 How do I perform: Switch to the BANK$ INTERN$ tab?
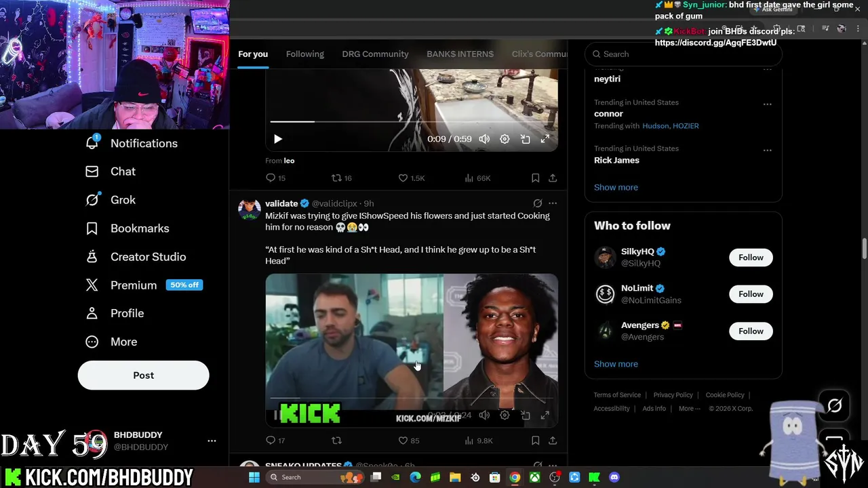point(460,54)
